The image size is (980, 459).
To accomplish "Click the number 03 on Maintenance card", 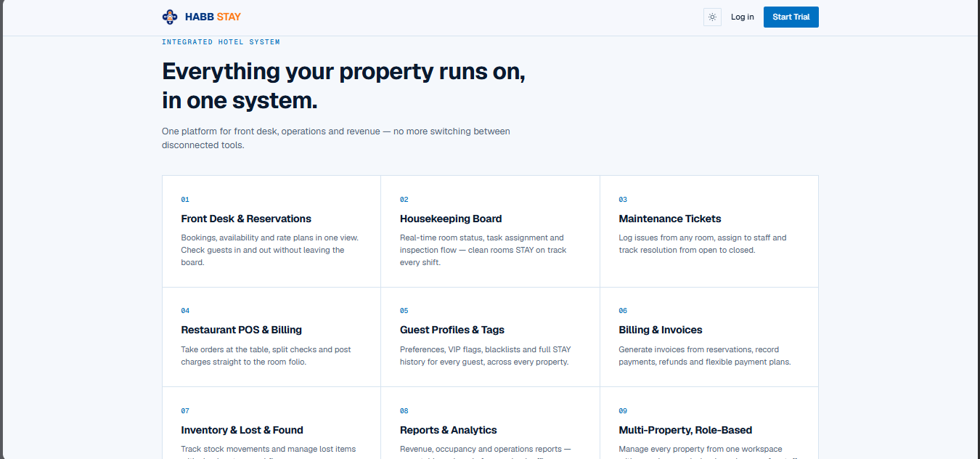I will click(x=623, y=200).
